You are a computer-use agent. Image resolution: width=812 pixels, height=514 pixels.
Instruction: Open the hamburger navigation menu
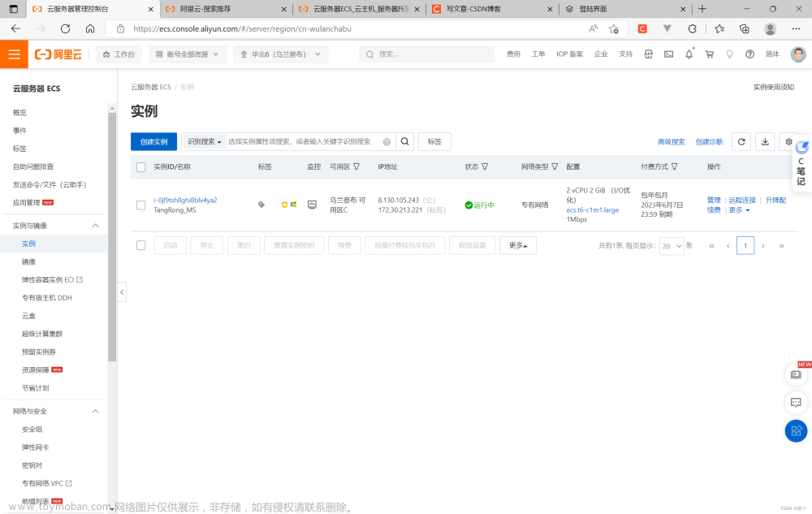pyautogui.click(x=14, y=54)
